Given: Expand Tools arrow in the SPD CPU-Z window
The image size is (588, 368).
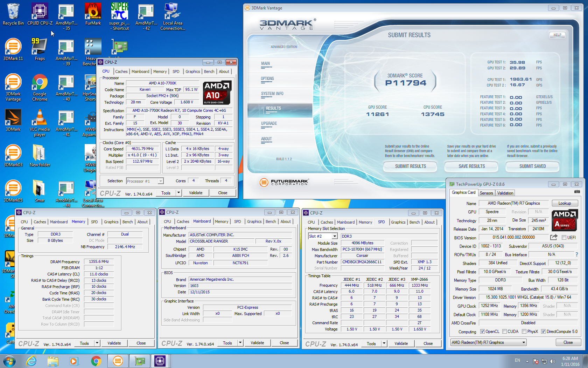Looking at the screenshot, I should tap(384, 343).
